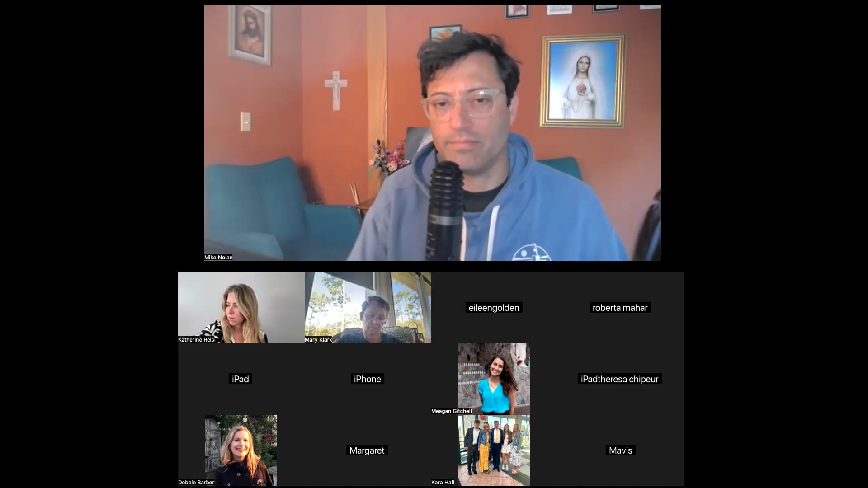Select the iPhone participant tile

pos(367,379)
